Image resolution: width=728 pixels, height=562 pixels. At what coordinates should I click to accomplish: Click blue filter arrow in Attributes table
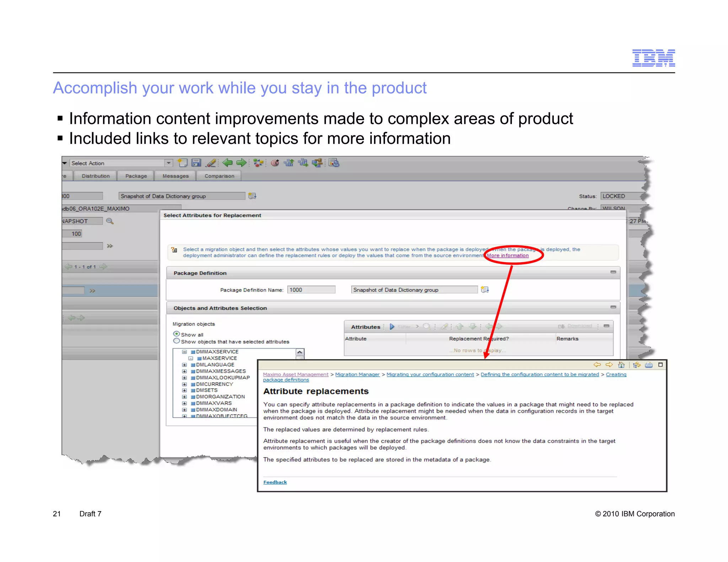click(x=392, y=326)
